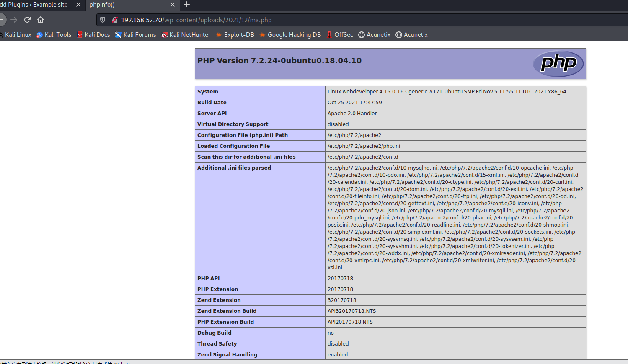The height and width of the screenshot is (364, 628).
Task: Select Loaded Configuration File label
Action: click(234, 146)
